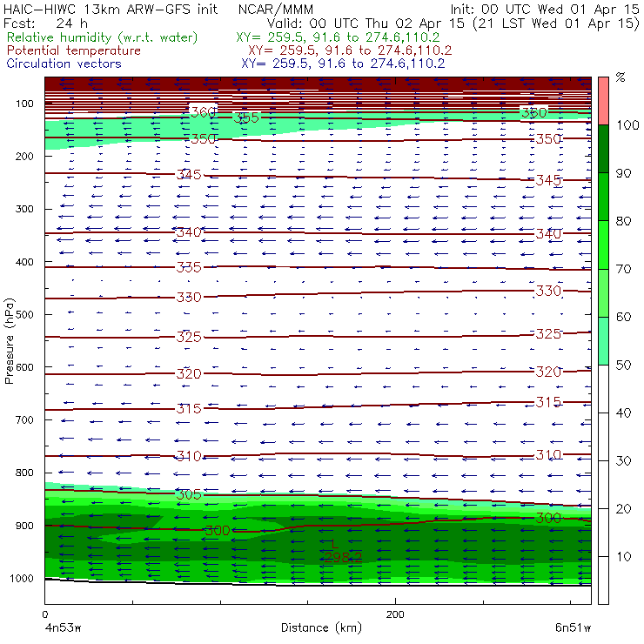Screen dimensions: 644x644
Task: Click the '200' distance axis tick label
Action: click(x=395, y=614)
